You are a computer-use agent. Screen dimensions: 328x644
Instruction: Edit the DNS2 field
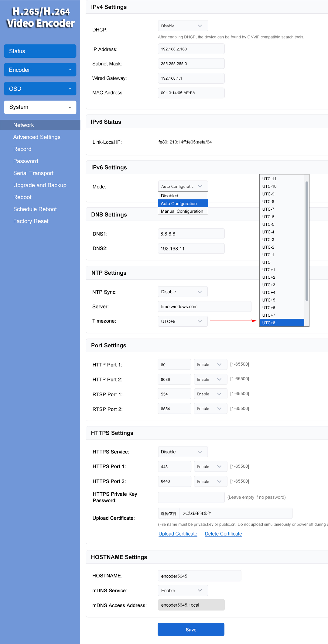tap(191, 248)
